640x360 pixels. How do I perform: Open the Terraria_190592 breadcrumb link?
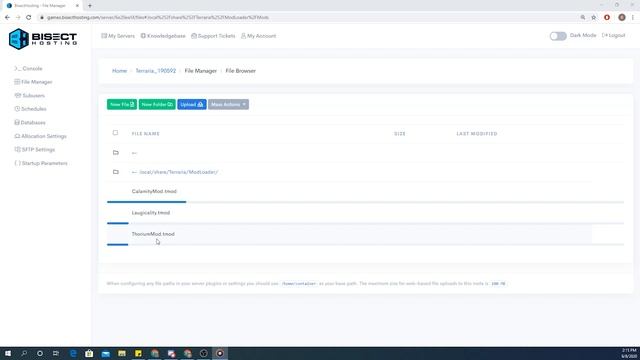point(156,71)
